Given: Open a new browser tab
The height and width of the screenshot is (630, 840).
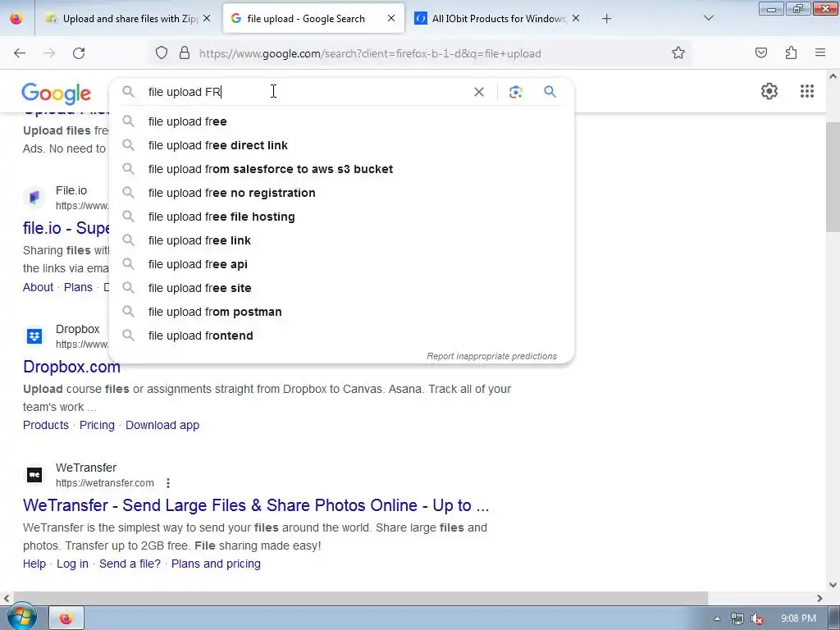Looking at the screenshot, I should tap(606, 19).
